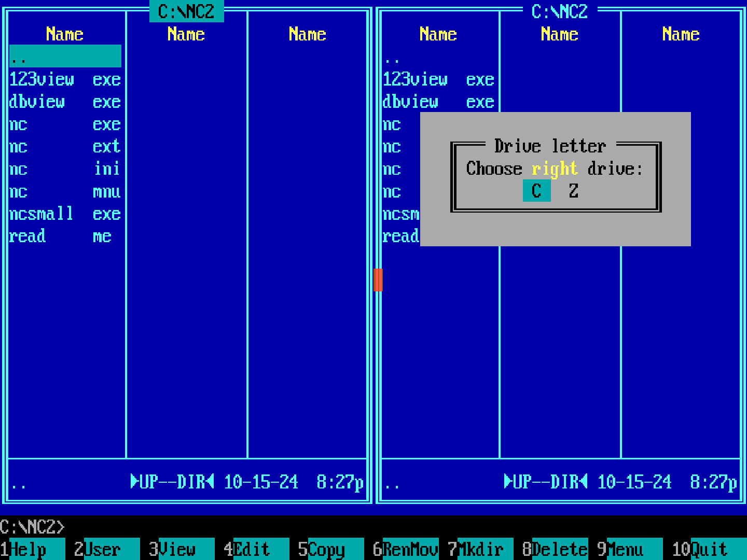
Task: Click 'Choose right drive:' prompt text
Action: click(x=555, y=169)
